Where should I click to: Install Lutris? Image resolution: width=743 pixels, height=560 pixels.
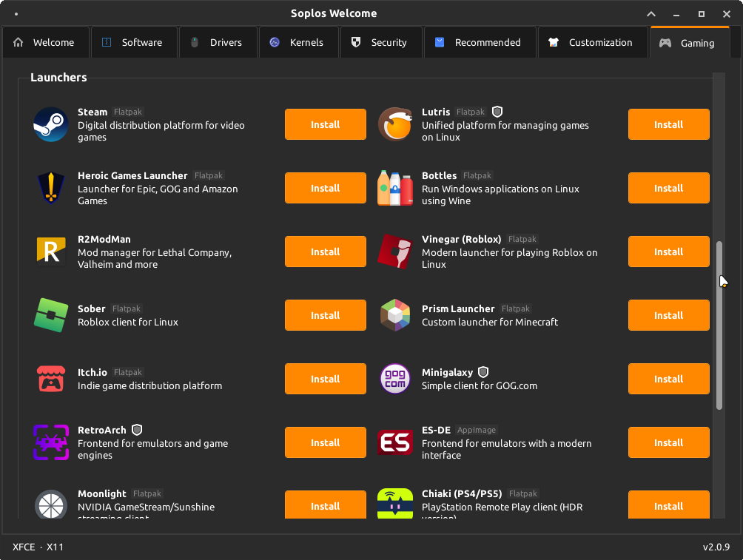(x=668, y=124)
